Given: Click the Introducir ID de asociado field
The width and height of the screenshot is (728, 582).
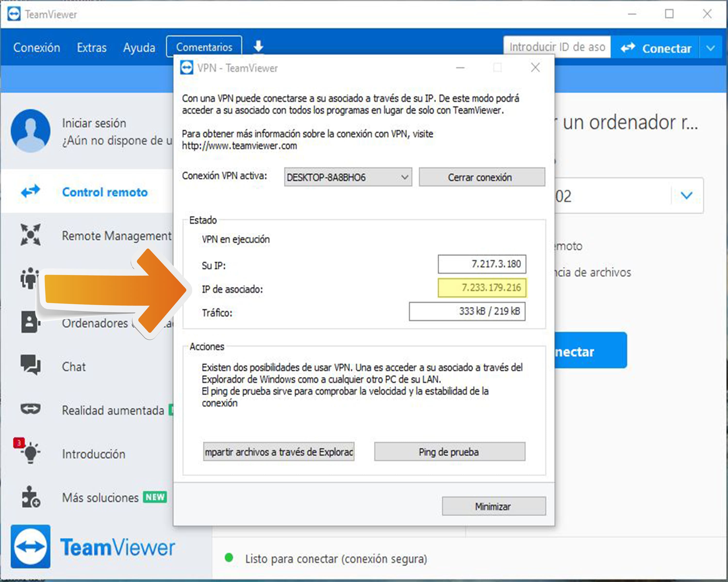Looking at the screenshot, I should coord(557,47).
